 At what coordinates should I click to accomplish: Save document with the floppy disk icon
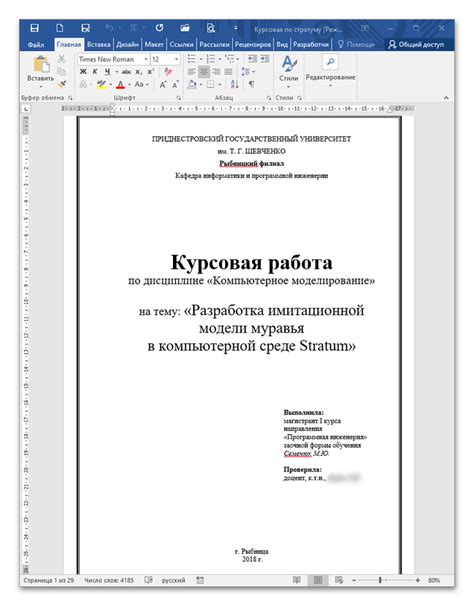[x=34, y=28]
